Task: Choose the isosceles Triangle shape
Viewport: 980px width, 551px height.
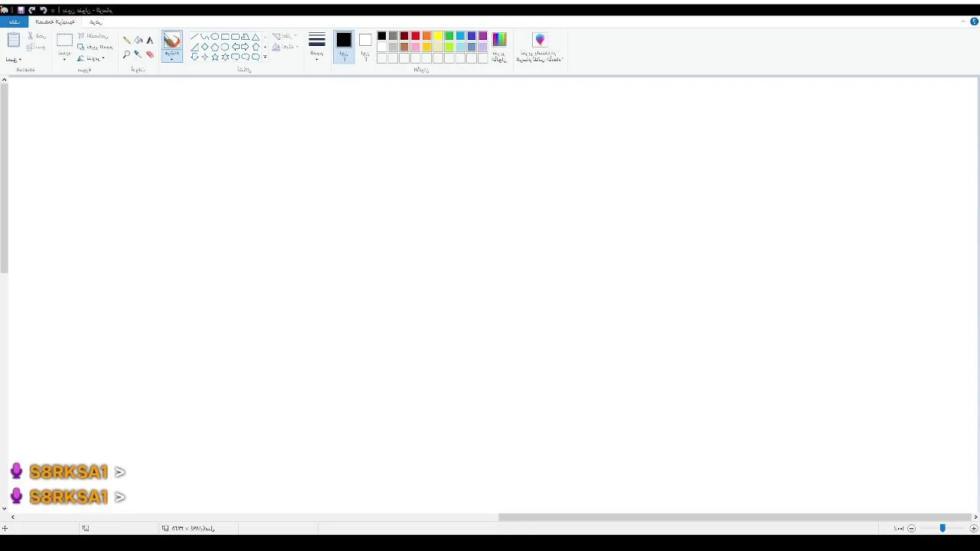Action: pyautogui.click(x=256, y=36)
